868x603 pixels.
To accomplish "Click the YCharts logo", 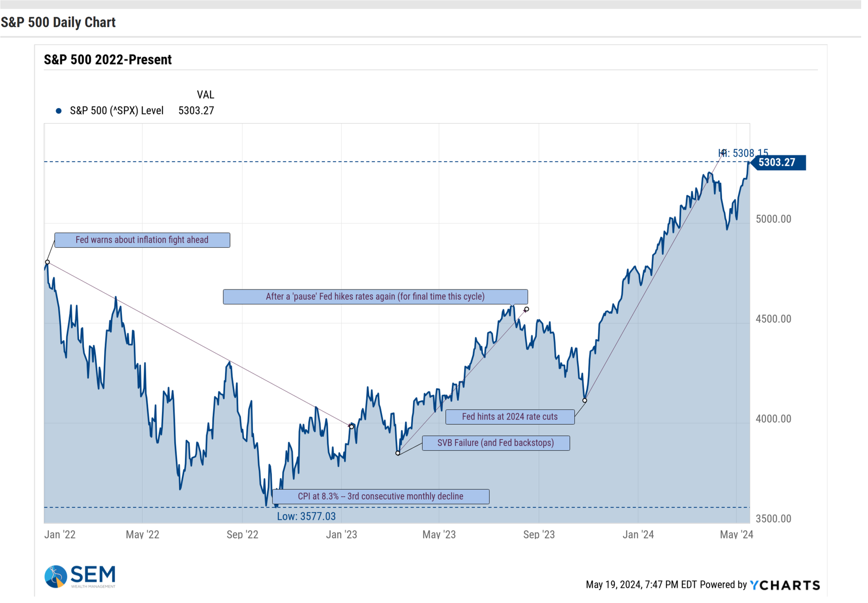I will pyautogui.click(x=785, y=585).
